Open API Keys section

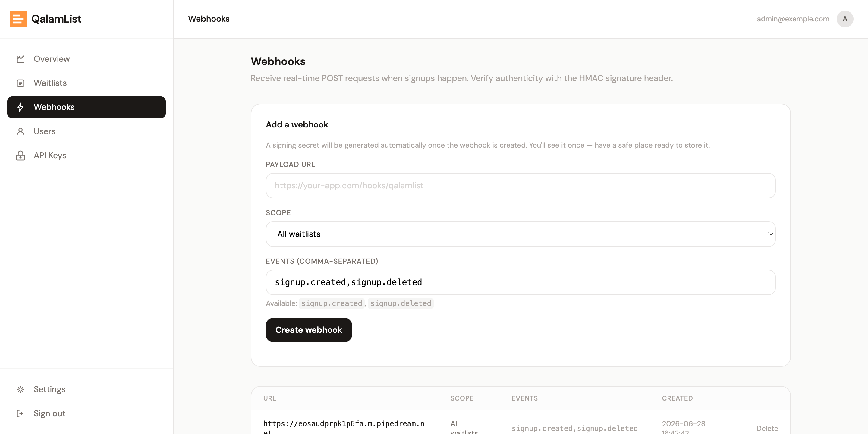(86, 155)
